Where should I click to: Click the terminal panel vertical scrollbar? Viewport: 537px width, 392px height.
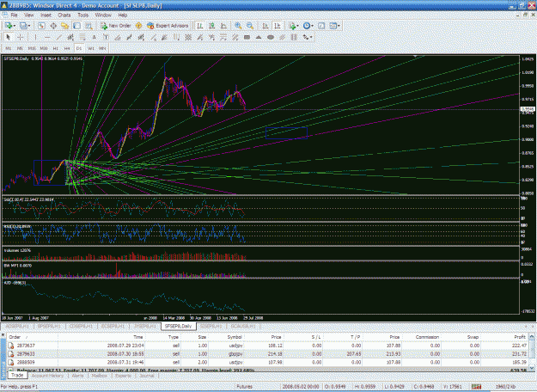click(532, 352)
